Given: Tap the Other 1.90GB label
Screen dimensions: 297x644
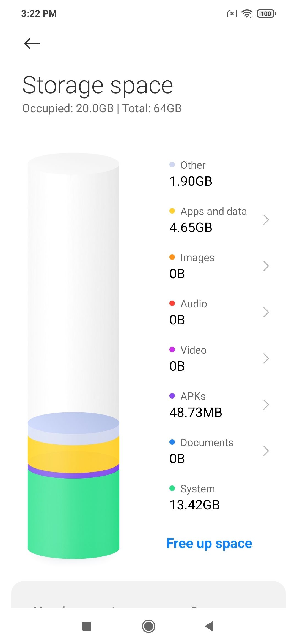Looking at the screenshot, I should tap(191, 173).
